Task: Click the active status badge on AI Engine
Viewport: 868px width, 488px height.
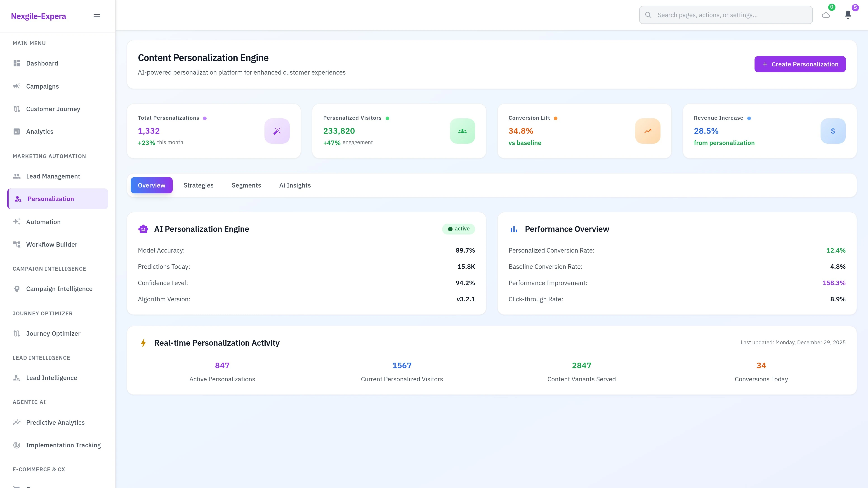Action: (458, 229)
